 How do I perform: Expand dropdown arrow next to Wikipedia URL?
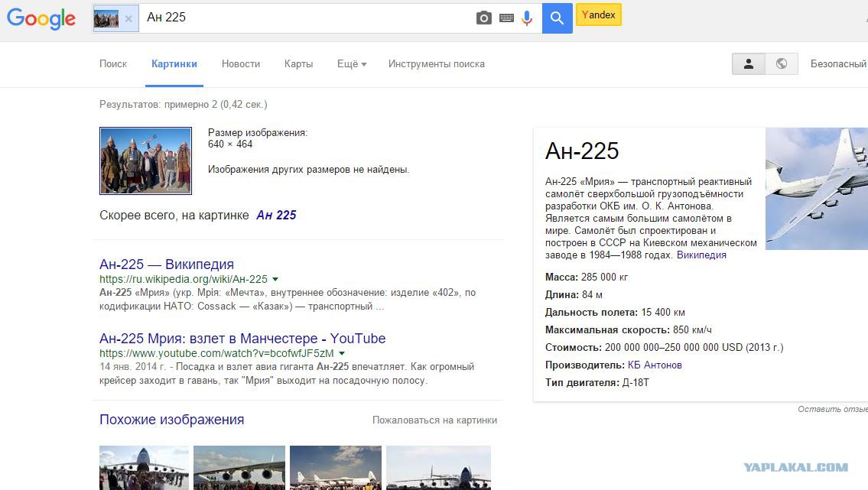click(275, 279)
